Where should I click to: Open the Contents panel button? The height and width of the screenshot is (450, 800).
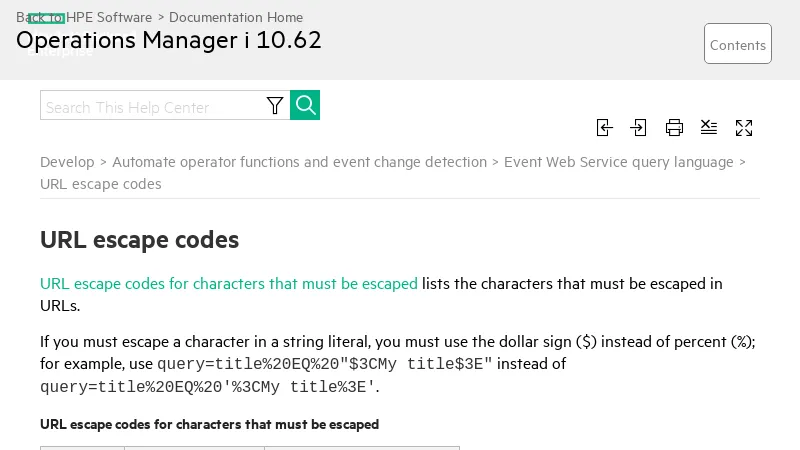737,44
